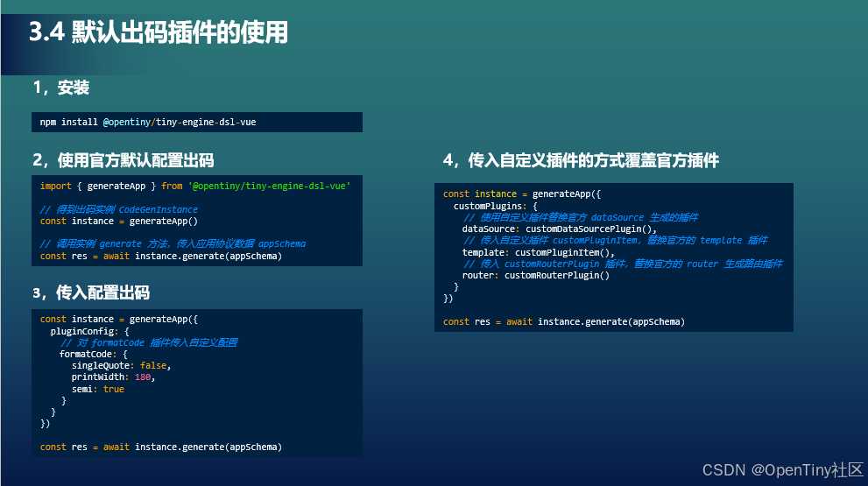The width and height of the screenshot is (868, 486).
Task: Click the import generateApp statement line
Action: pos(194,186)
